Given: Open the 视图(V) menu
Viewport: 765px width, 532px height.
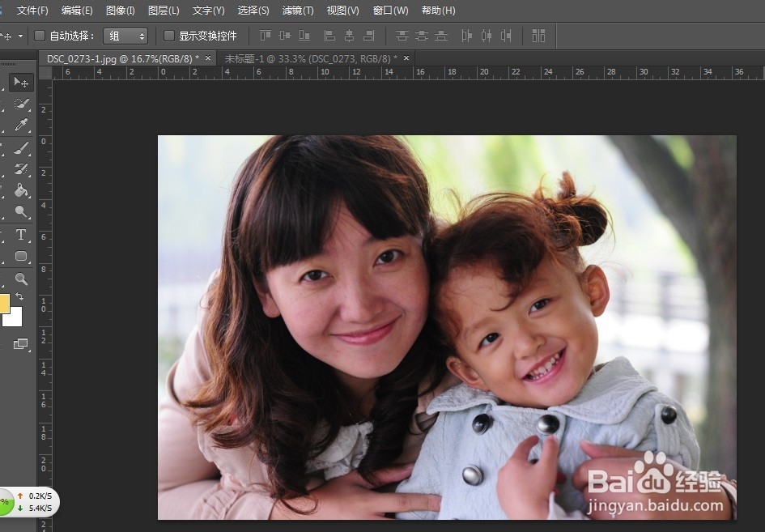Looking at the screenshot, I should [342, 11].
